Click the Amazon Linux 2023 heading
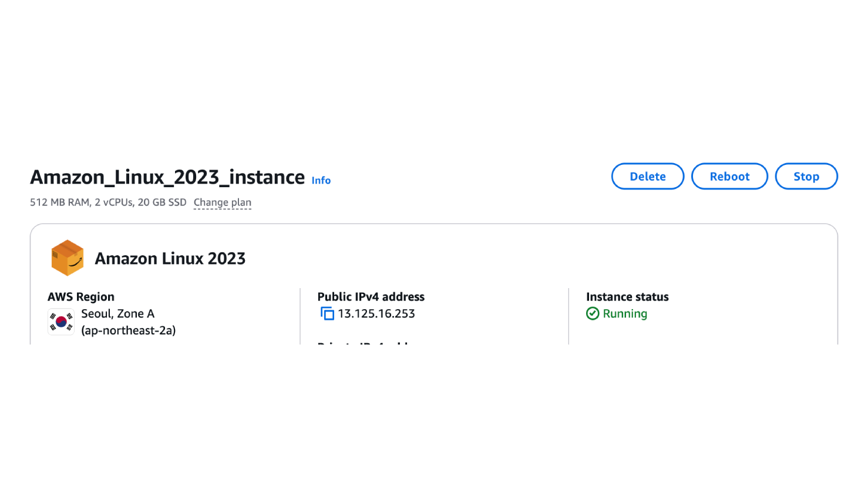 (x=170, y=259)
